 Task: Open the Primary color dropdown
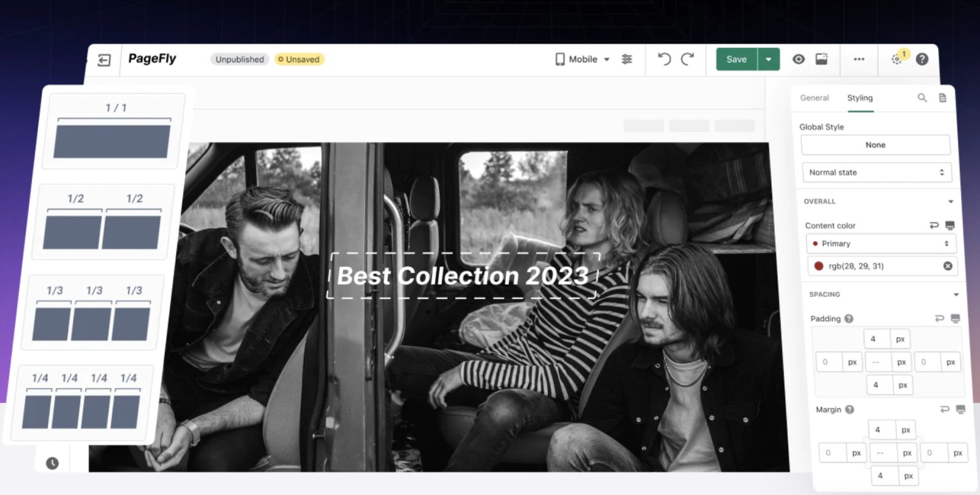(x=881, y=244)
